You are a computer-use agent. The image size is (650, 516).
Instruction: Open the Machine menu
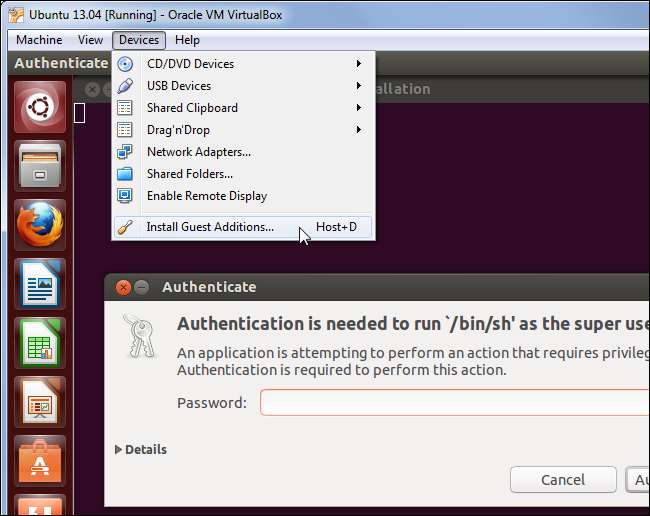[x=39, y=40]
